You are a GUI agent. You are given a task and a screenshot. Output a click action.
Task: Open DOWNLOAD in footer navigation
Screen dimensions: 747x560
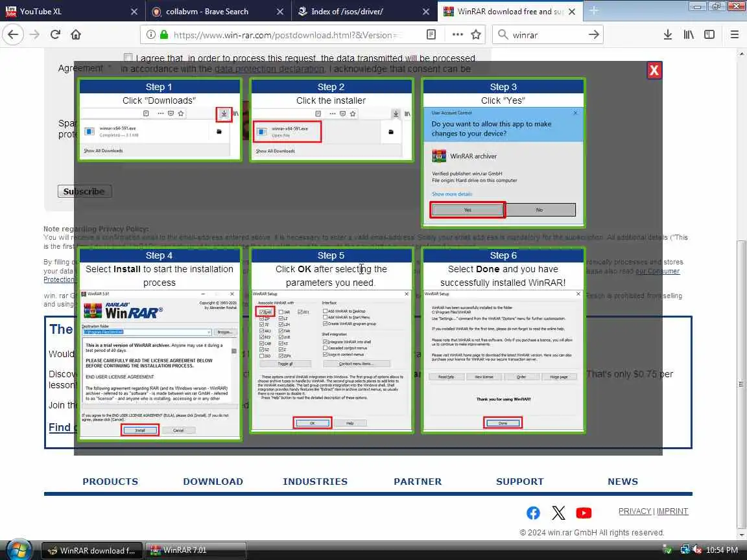213,482
